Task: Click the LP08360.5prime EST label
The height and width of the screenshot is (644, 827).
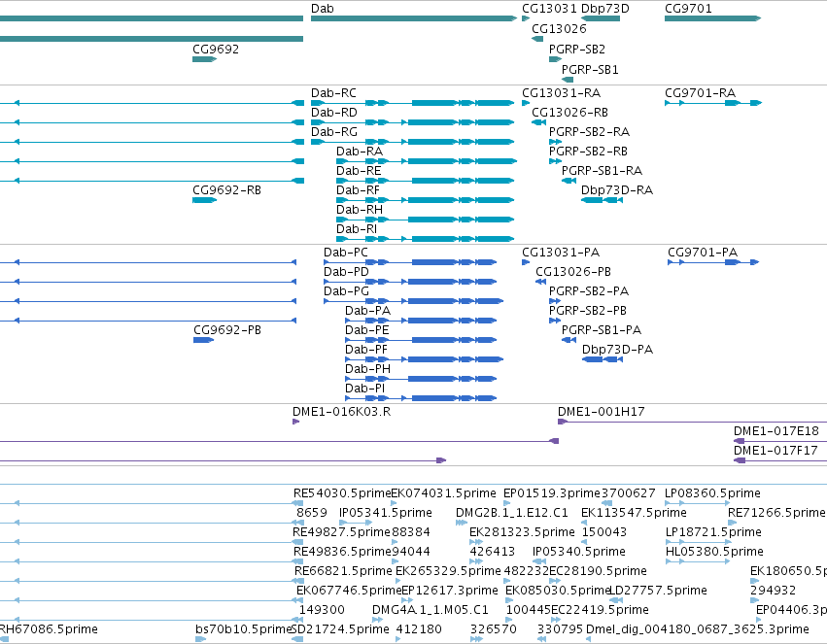Action: click(712, 493)
